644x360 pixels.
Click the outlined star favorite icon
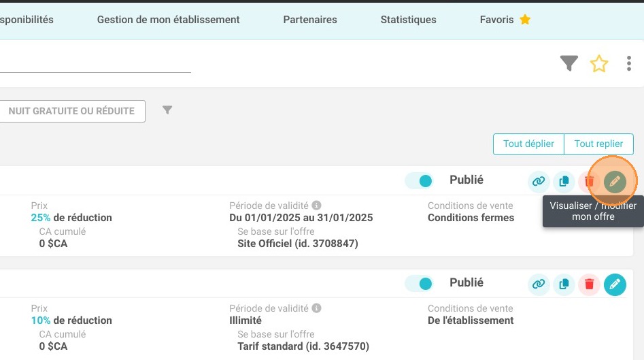[599, 64]
